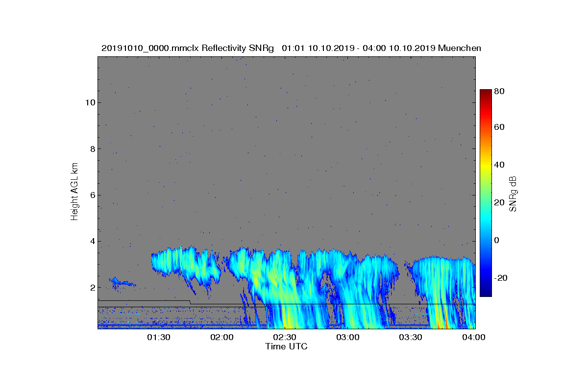Click the height tick label 10
588x392 pixels.
(90, 102)
